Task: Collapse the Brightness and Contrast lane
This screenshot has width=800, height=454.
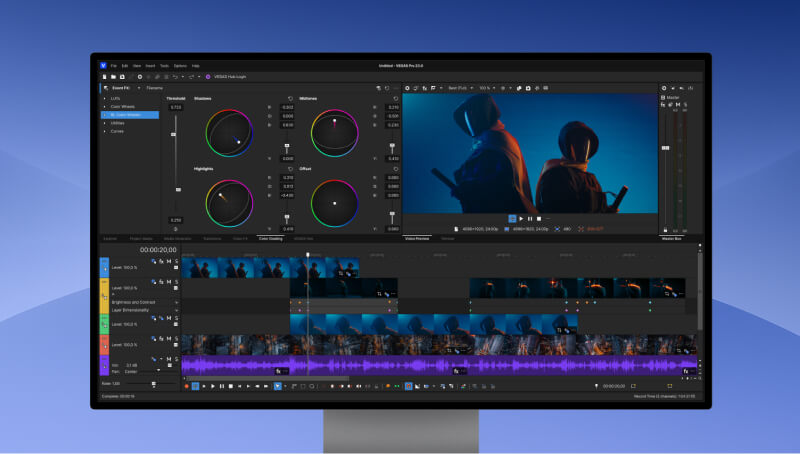Action: 177,302
